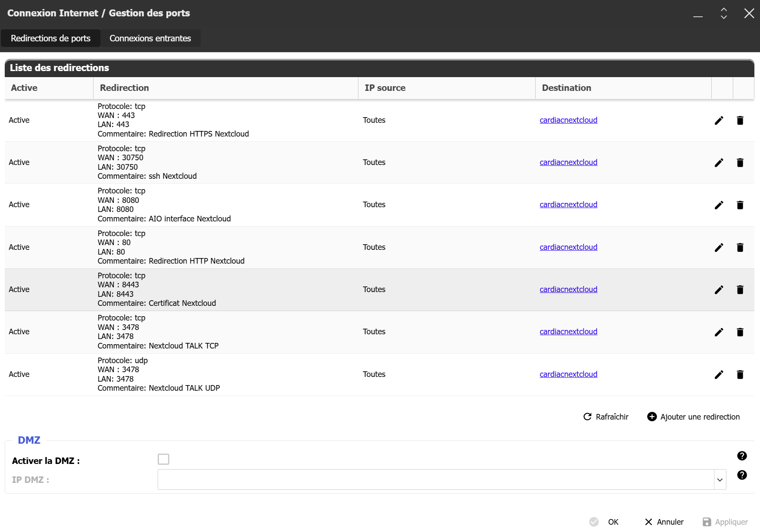Close the Gestion des ports window
This screenshot has height=532, width=760.
[x=749, y=13]
